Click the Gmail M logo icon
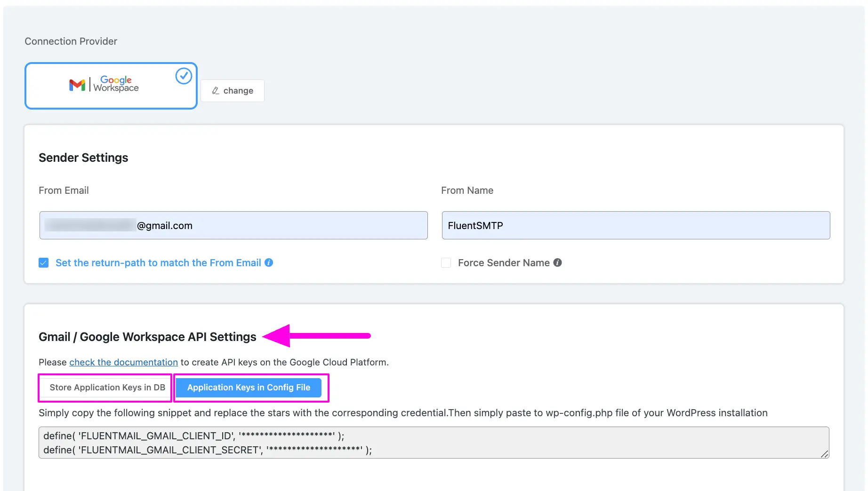This screenshot has width=868, height=491. [x=77, y=85]
